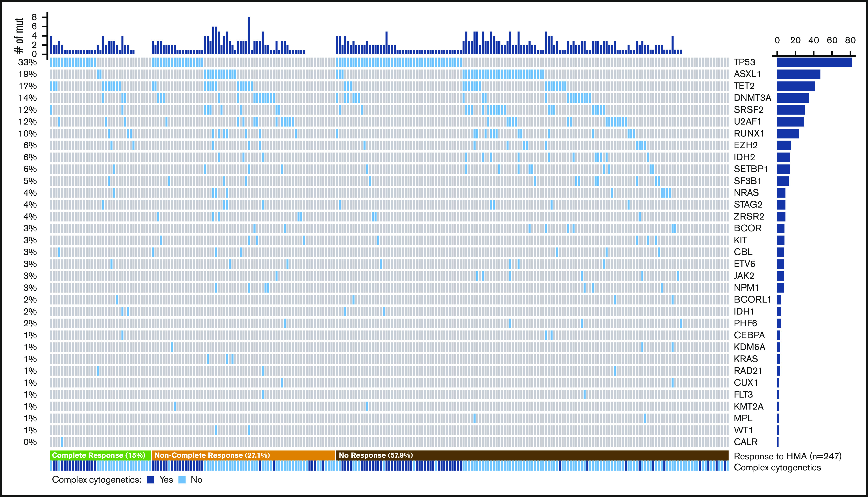Click the light blue No legend swatch
Viewport: 868px width, 497px height.
(x=182, y=480)
